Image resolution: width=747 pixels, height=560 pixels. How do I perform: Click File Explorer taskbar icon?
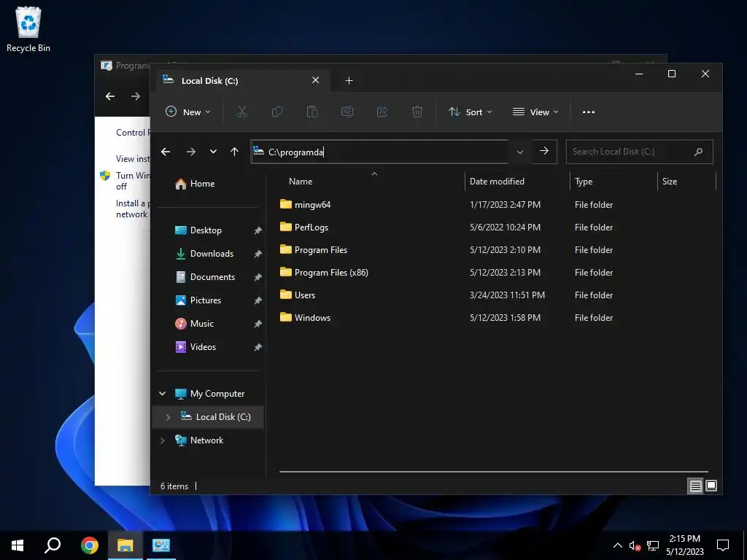[x=125, y=545]
